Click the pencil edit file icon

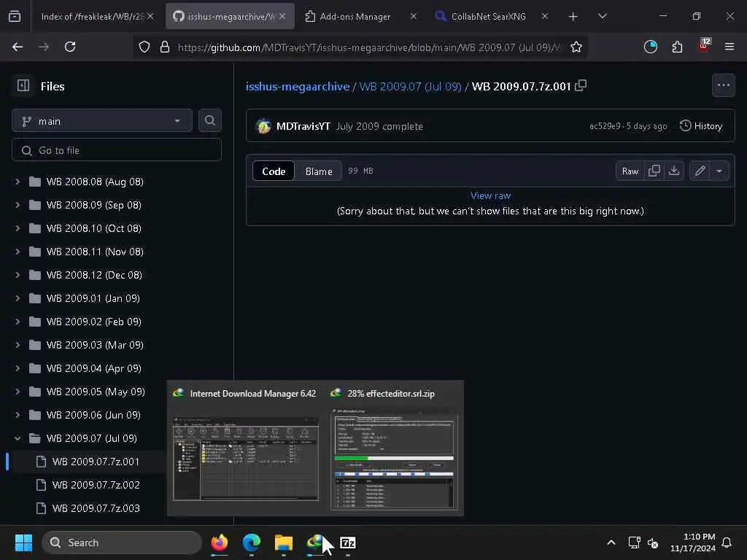[700, 171]
